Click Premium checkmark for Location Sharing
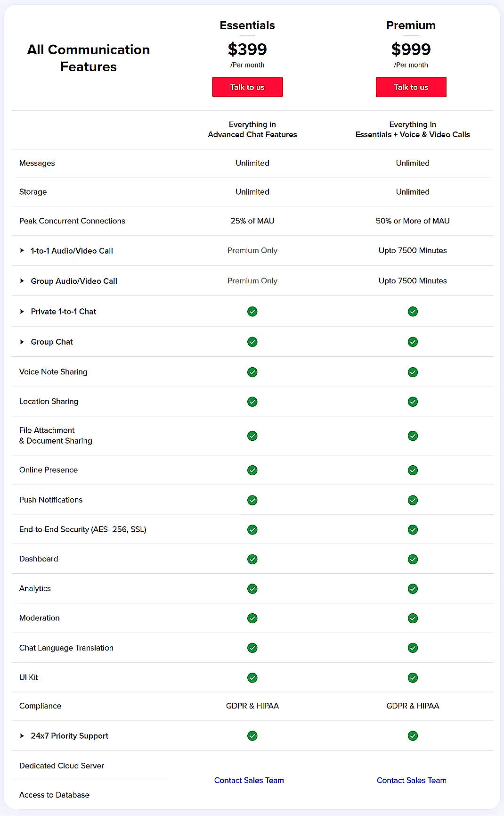Image resolution: width=504 pixels, height=816 pixels. 413,402
